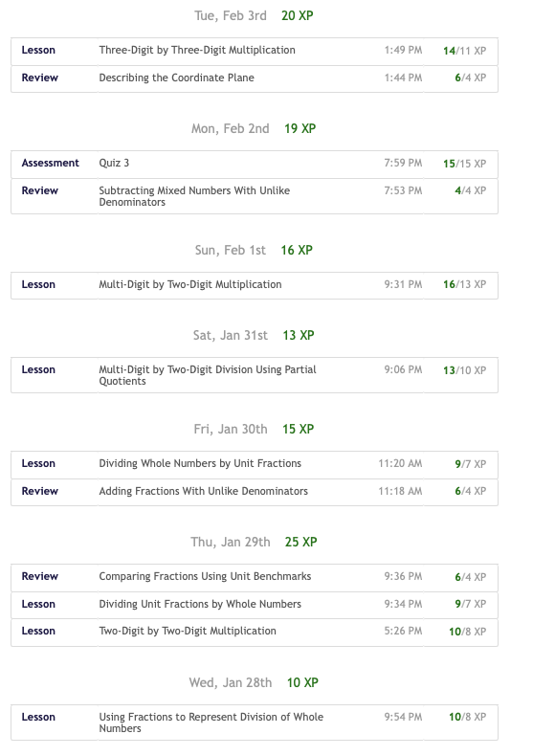Click the Assessment label in Monday's list
Image resolution: width=555 pixels, height=756 pixels.
[x=50, y=163]
